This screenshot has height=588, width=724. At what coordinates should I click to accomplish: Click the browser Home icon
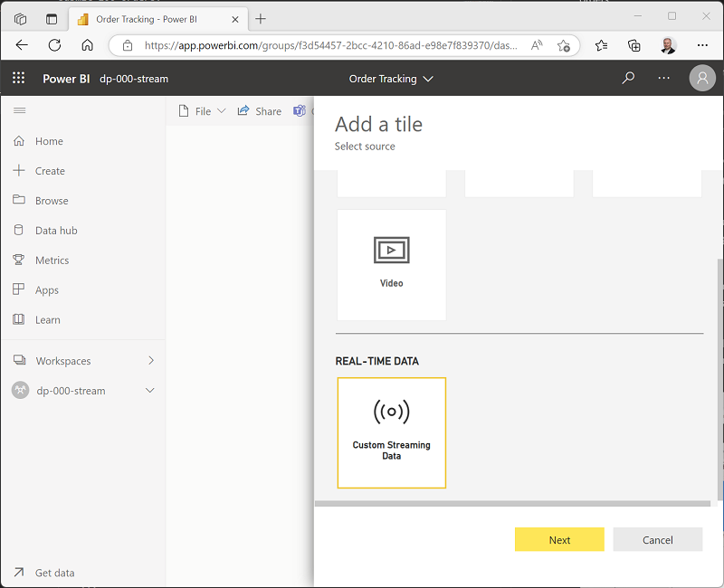(x=87, y=45)
